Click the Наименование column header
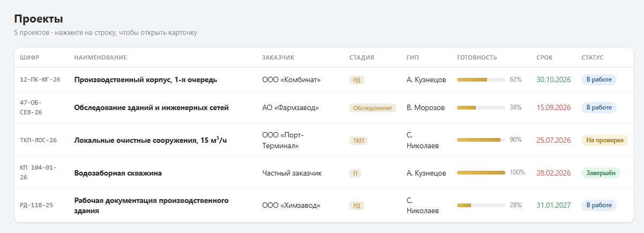Viewport: 644px width, 233px height. coord(100,57)
